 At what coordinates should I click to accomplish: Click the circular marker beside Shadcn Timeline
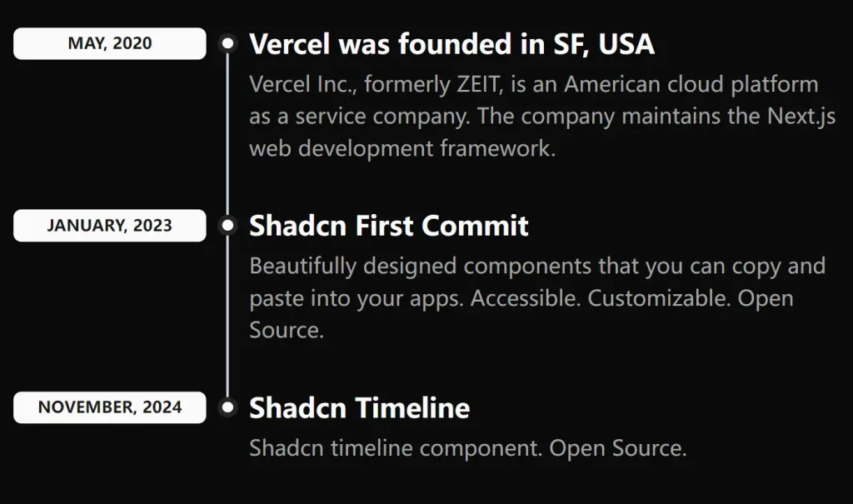[227, 407]
